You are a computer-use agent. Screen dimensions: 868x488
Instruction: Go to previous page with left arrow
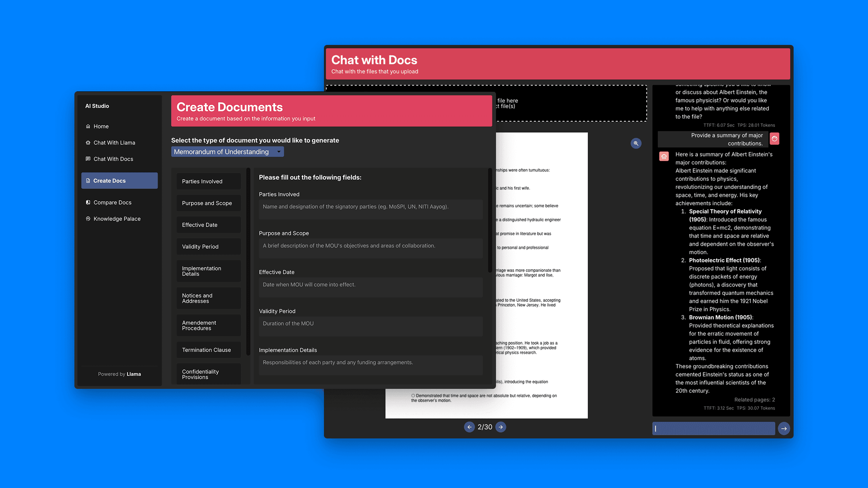point(469,427)
